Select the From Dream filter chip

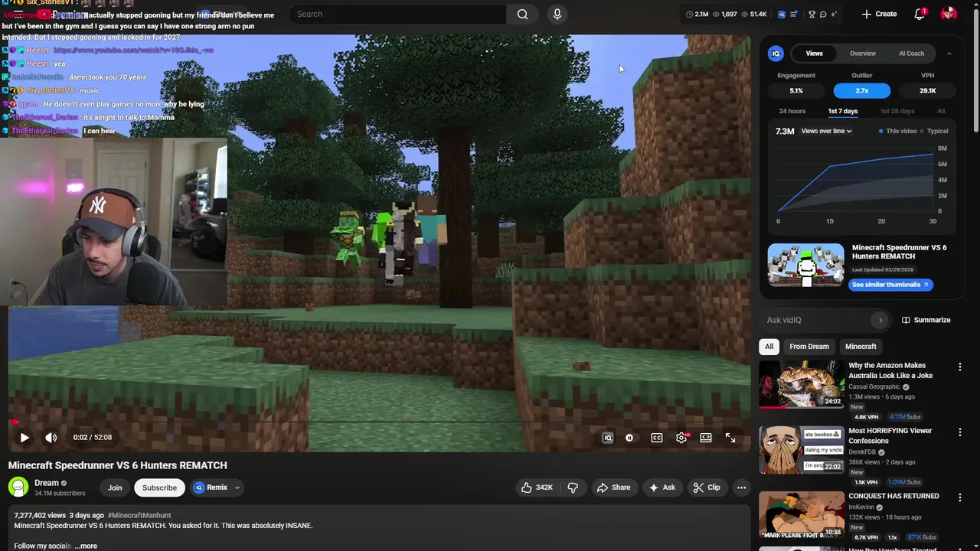pyautogui.click(x=809, y=347)
